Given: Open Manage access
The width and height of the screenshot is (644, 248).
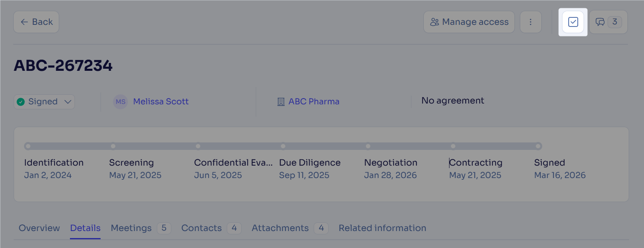Looking at the screenshot, I should (469, 22).
